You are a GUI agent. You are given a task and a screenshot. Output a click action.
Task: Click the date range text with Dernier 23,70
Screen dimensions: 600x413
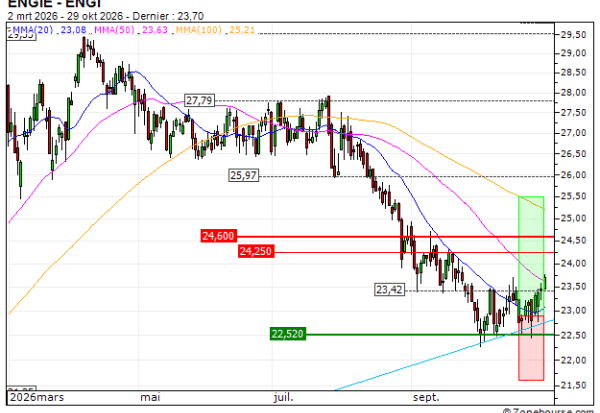(106, 16)
